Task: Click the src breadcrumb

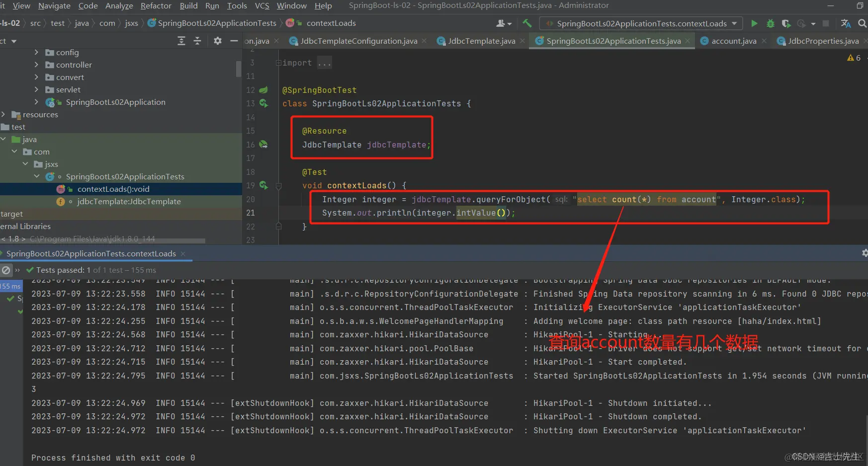Action: click(35, 23)
